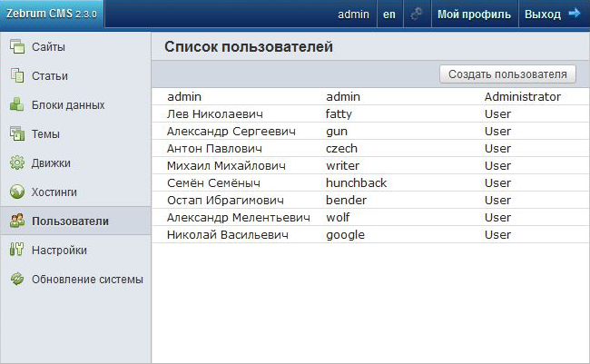This screenshot has height=364, width=590.
Task: Click the Блоки данных green blocks icon
Action: [17, 104]
